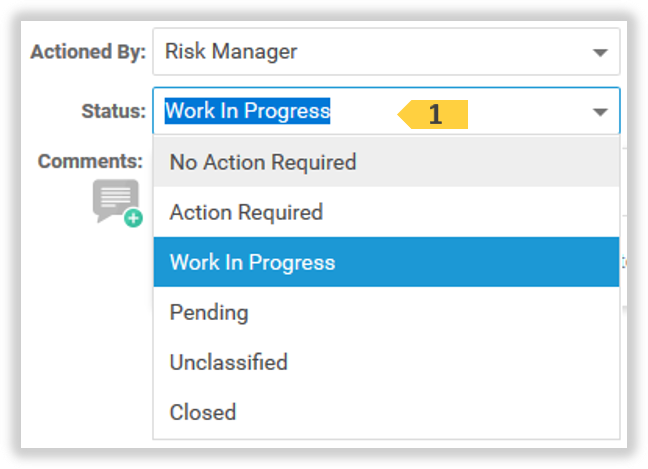Select the Unclassified status option

(x=228, y=362)
